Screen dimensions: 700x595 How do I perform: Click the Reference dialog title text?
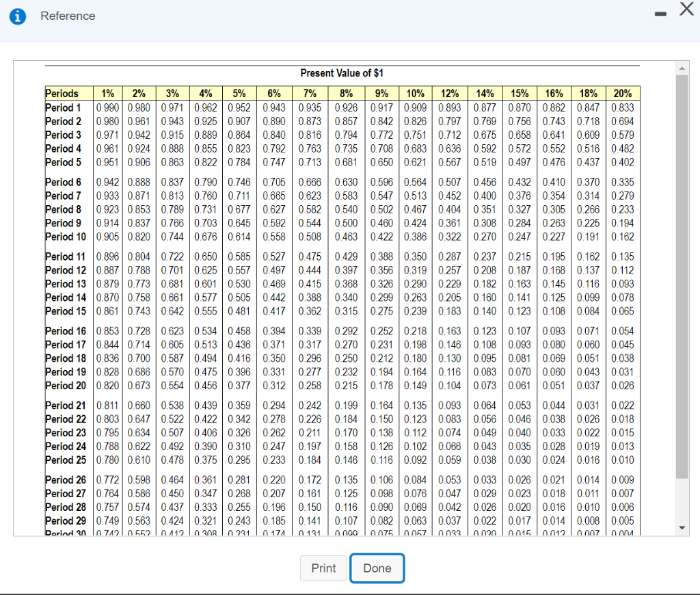[x=68, y=16]
